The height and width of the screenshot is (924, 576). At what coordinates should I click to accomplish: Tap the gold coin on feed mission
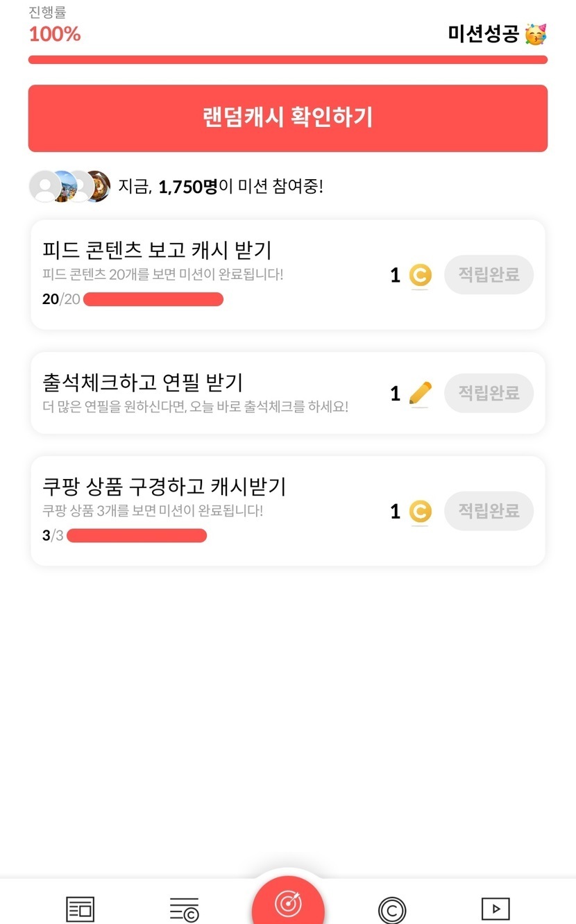pyautogui.click(x=420, y=276)
